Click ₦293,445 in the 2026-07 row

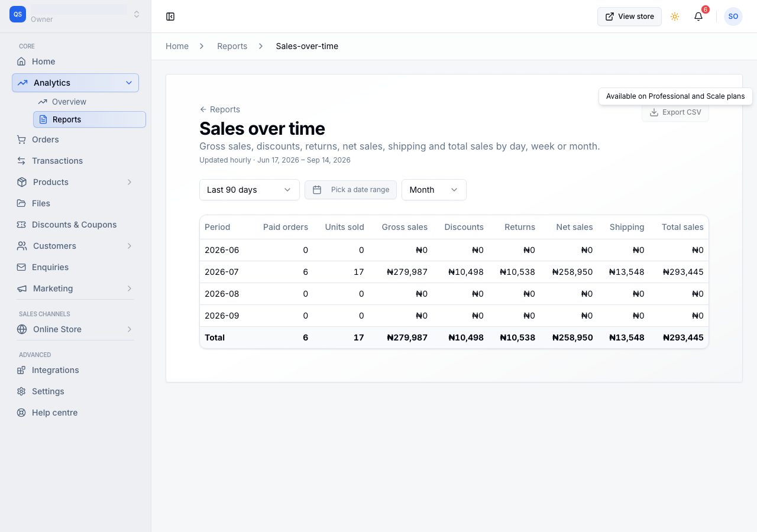pyautogui.click(x=683, y=272)
